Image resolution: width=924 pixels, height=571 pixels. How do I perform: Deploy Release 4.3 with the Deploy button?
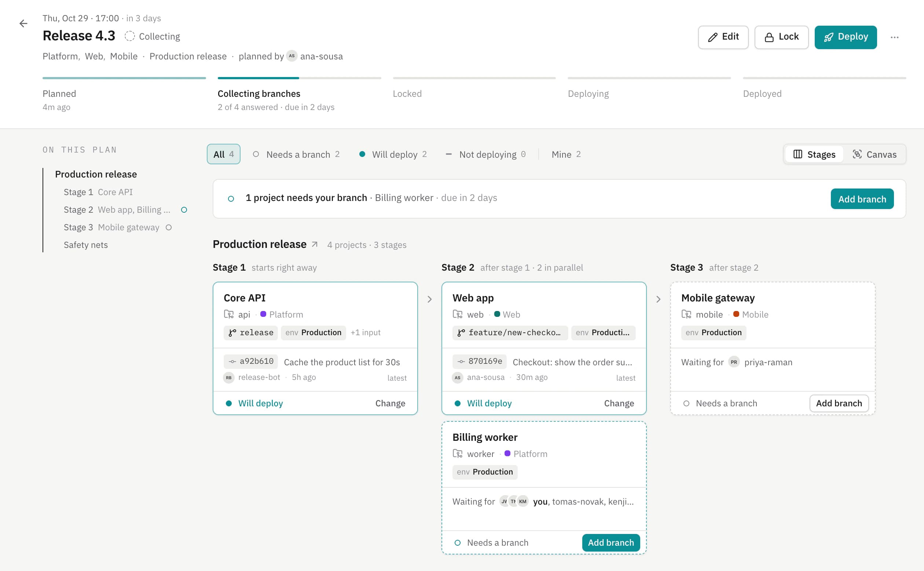(846, 37)
